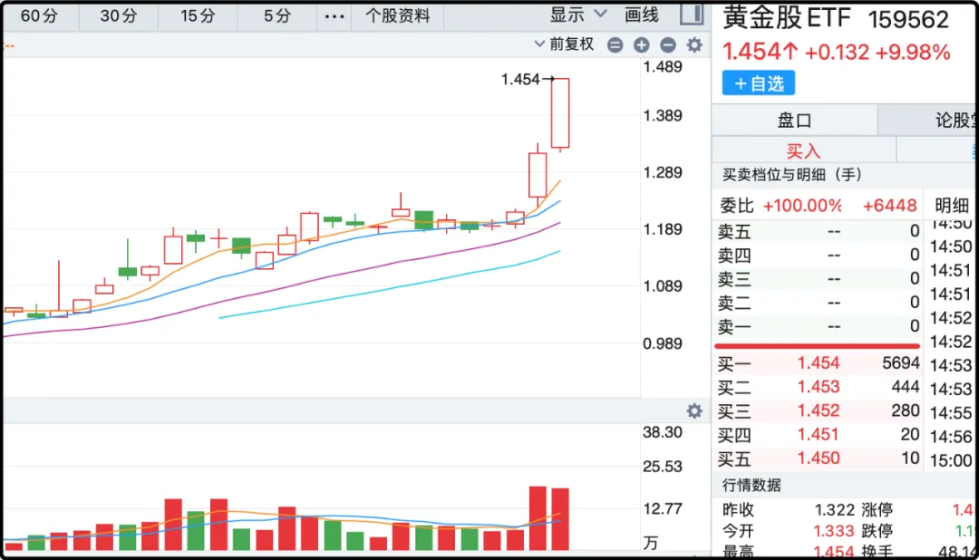The image size is (979, 560).
Task: Click the ellipsis for more time periods
Action: (x=334, y=15)
